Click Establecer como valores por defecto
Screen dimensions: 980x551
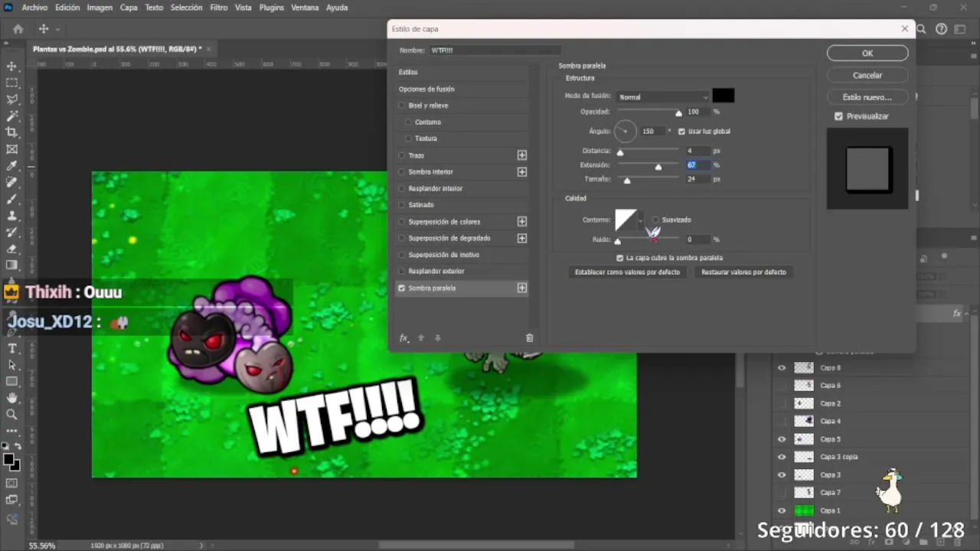627,272
